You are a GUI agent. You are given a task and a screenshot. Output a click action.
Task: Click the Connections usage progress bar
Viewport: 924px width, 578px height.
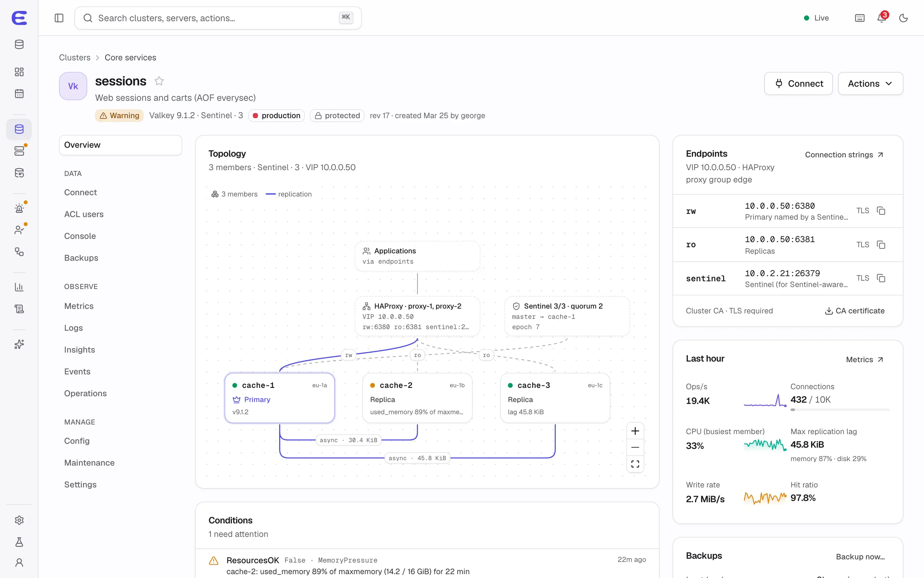tap(840, 410)
